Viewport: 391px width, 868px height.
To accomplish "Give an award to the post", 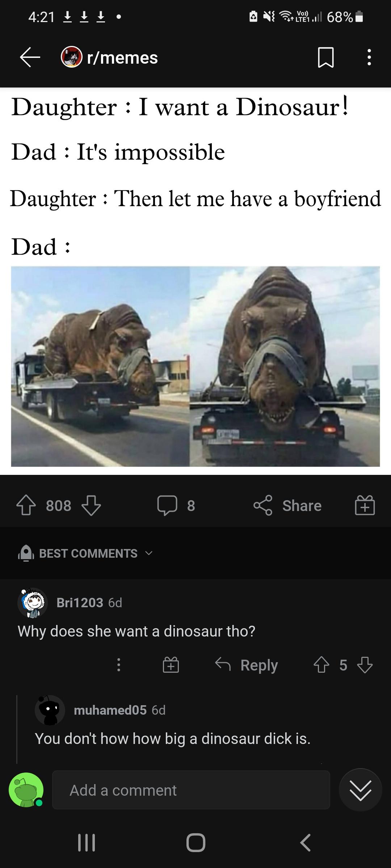I will coord(365,505).
